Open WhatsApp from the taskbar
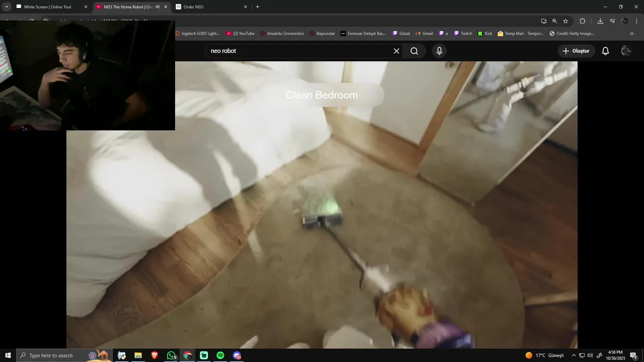644x362 pixels. click(x=171, y=355)
